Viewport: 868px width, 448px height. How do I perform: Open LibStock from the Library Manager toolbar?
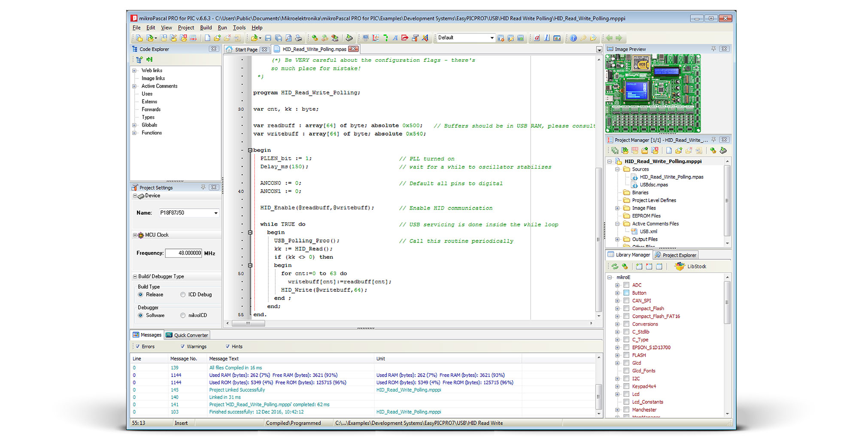pyautogui.click(x=690, y=266)
